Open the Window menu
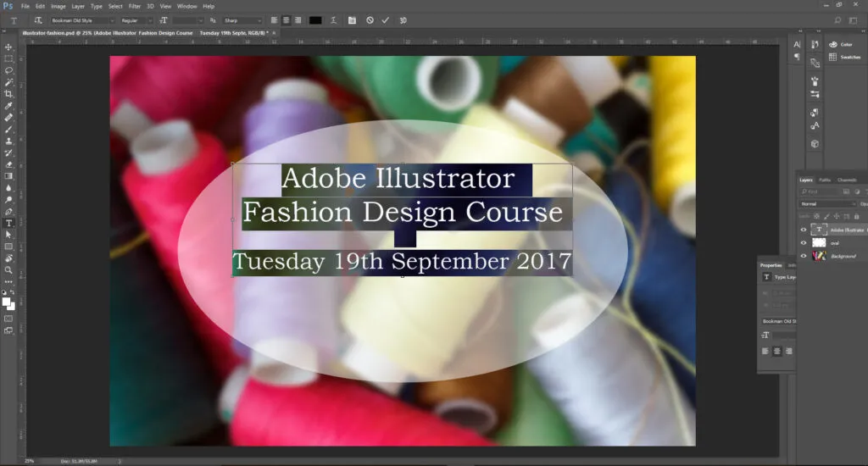This screenshot has height=466, width=868. pyautogui.click(x=187, y=6)
